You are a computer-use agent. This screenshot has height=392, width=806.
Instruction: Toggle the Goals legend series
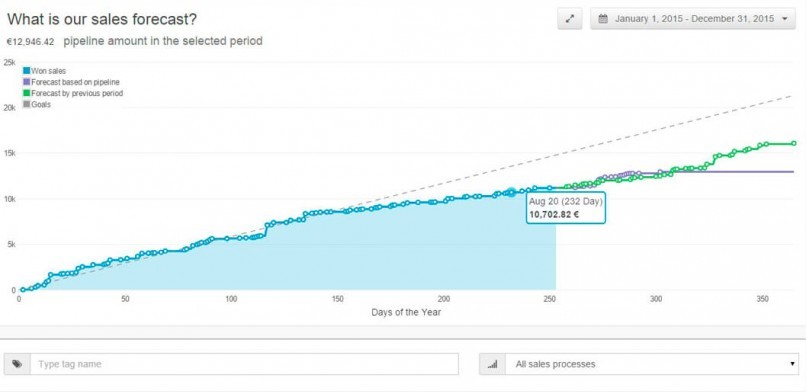37,105
